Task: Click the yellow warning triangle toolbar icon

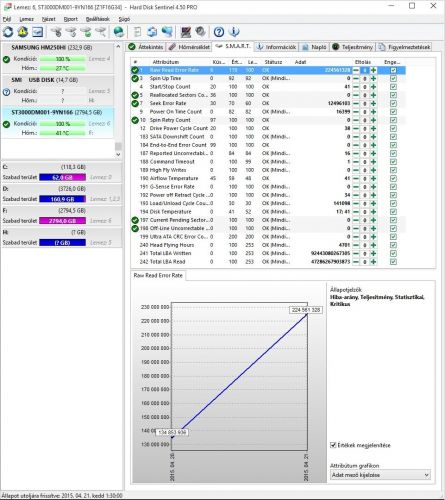Action: tap(23, 32)
